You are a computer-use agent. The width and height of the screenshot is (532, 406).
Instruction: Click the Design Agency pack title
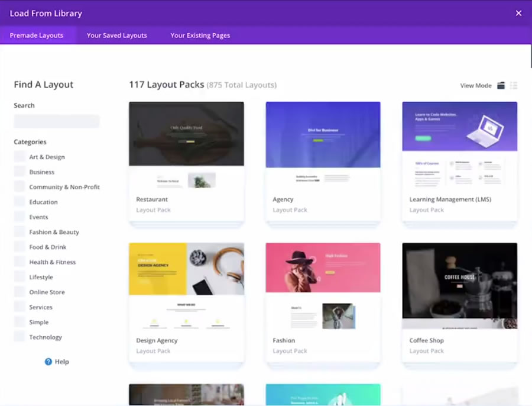(157, 340)
